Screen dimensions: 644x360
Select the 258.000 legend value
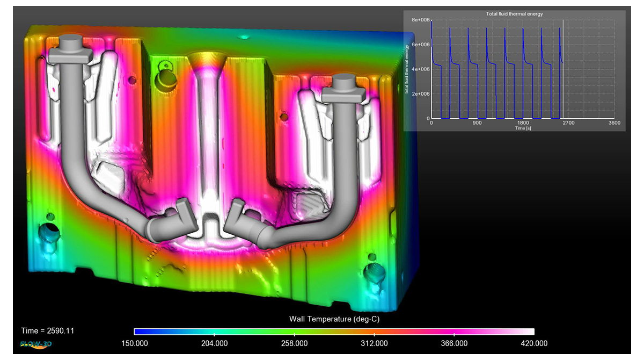coord(294,343)
